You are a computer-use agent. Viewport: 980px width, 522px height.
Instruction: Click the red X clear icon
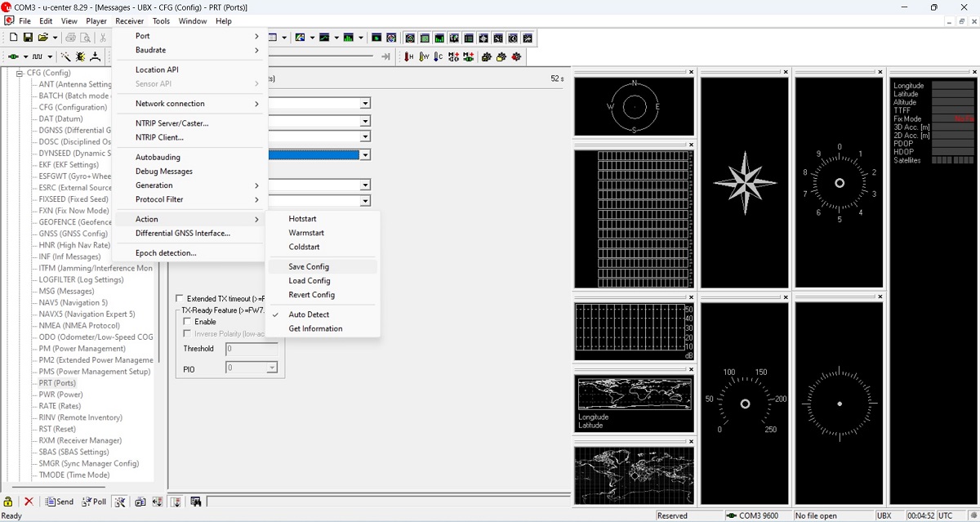29,502
